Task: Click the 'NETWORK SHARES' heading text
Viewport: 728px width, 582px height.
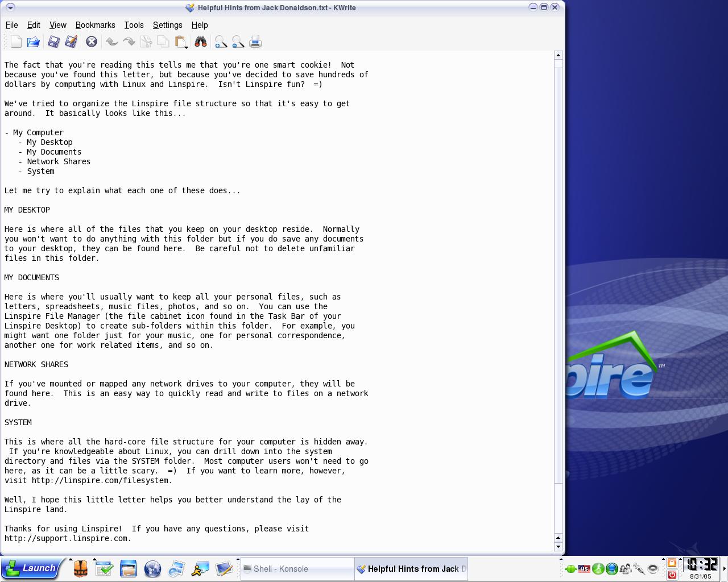Action: click(x=36, y=364)
